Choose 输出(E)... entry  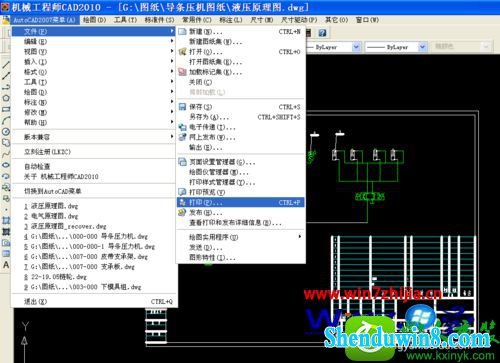240,147
